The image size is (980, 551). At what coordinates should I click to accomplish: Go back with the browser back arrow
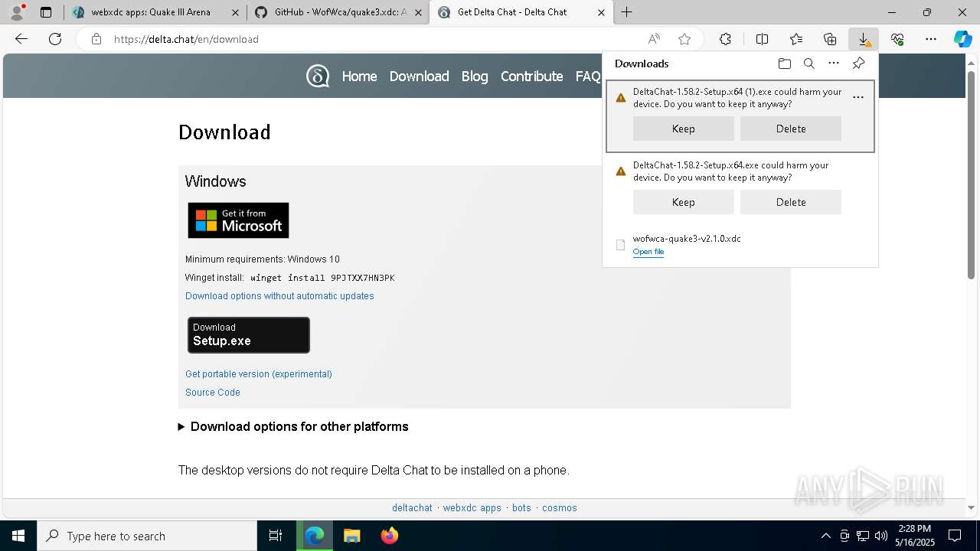(21, 39)
